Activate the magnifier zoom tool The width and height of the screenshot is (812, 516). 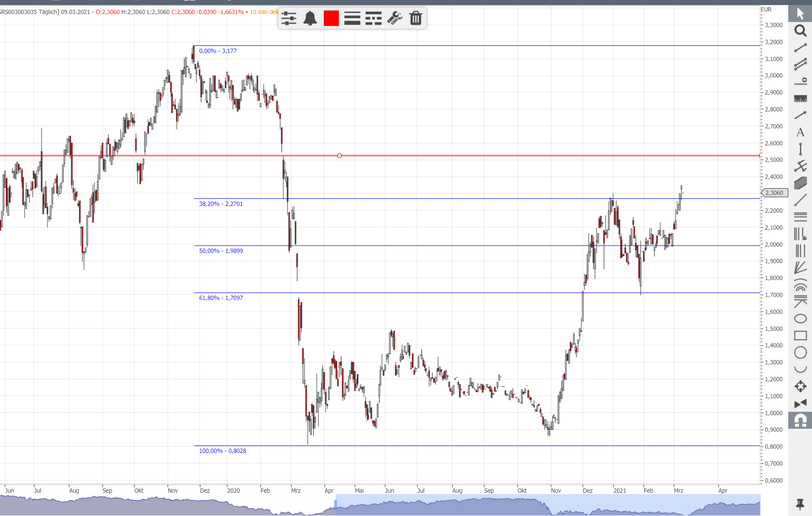[x=800, y=31]
